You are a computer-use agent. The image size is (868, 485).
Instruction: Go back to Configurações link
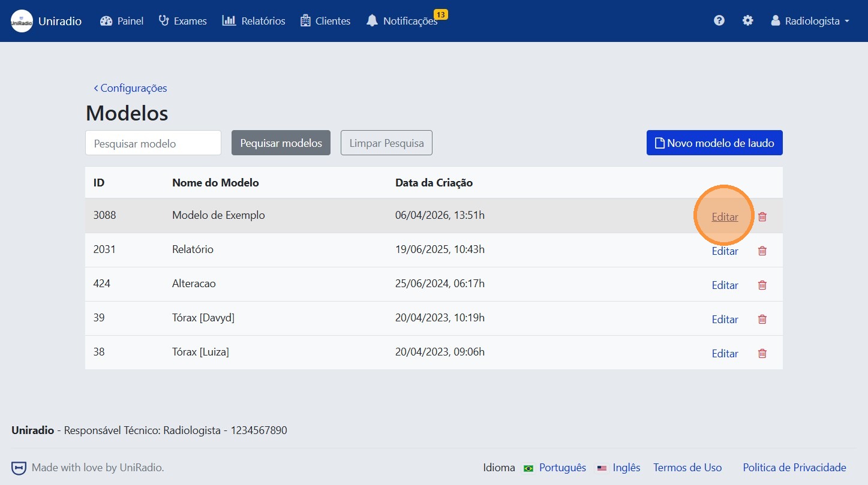coord(130,88)
